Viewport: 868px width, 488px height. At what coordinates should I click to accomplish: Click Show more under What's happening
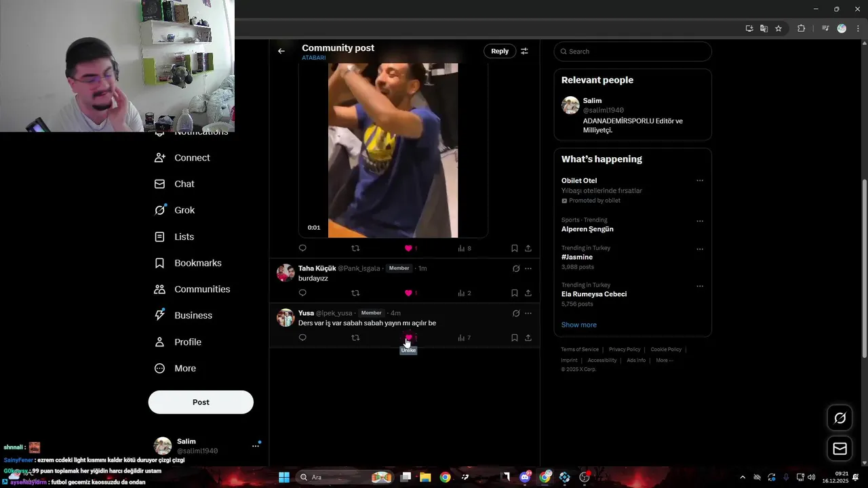pos(579,325)
